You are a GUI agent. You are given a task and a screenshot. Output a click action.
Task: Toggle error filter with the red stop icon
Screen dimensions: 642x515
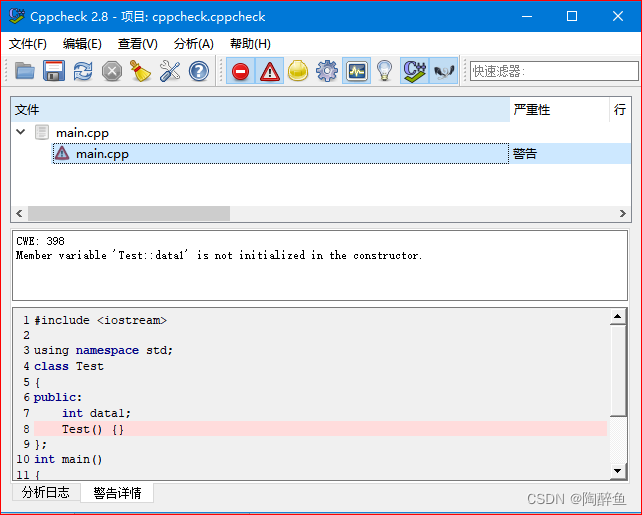tap(240, 71)
